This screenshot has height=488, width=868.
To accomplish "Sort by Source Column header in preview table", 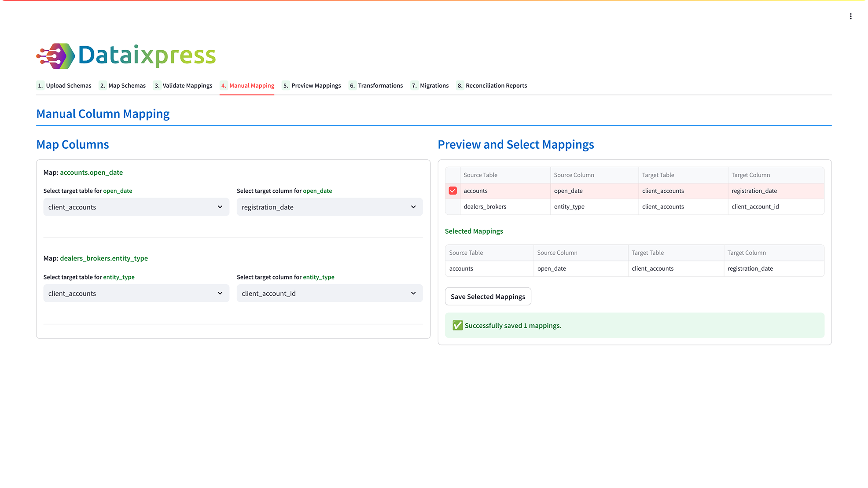I will [x=594, y=175].
